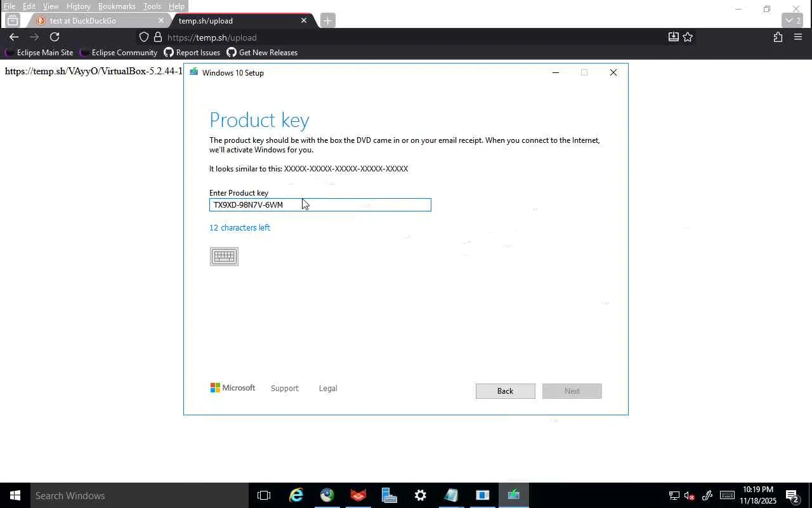Click the 'Product key' heading

click(259, 120)
